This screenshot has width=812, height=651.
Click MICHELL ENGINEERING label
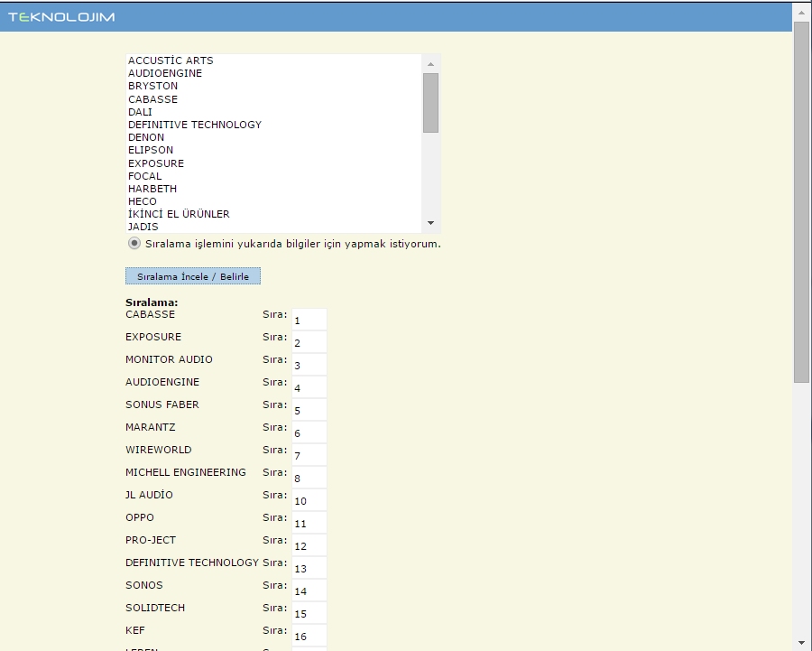[x=185, y=472]
